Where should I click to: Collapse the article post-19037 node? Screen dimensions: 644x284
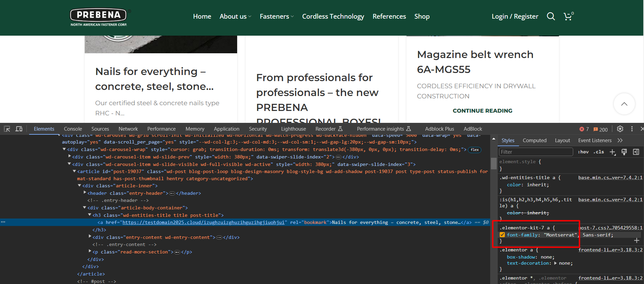74,171
